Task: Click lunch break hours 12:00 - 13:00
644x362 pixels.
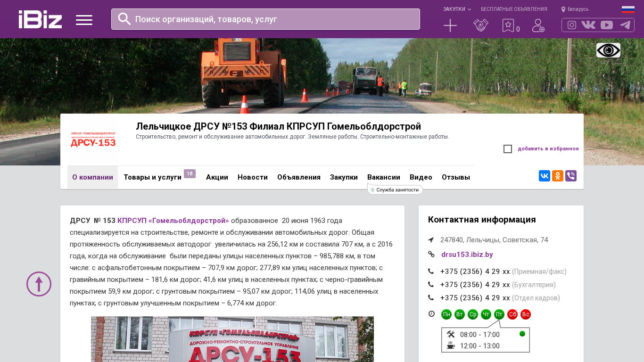Action: click(x=480, y=346)
